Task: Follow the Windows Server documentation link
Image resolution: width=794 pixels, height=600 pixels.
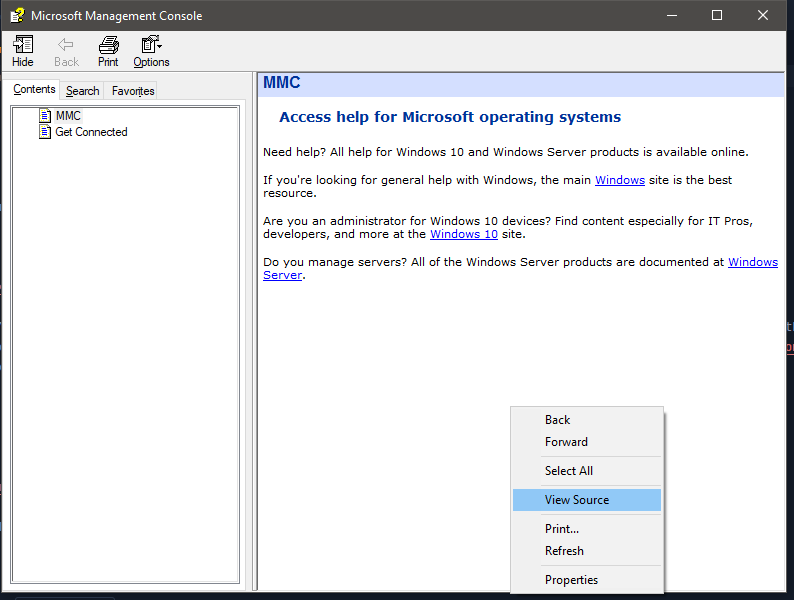Action: tap(752, 262)
